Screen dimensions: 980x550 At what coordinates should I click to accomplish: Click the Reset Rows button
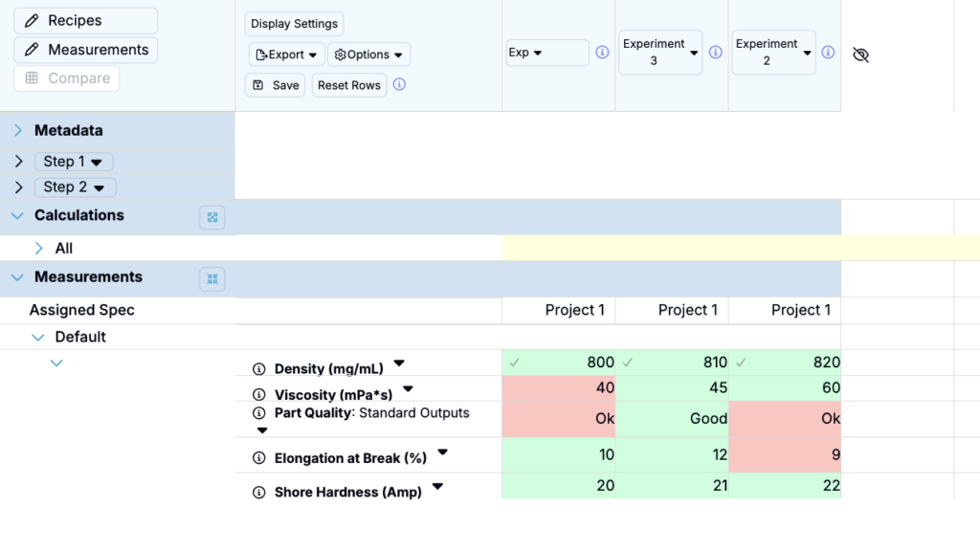(348, 85)
